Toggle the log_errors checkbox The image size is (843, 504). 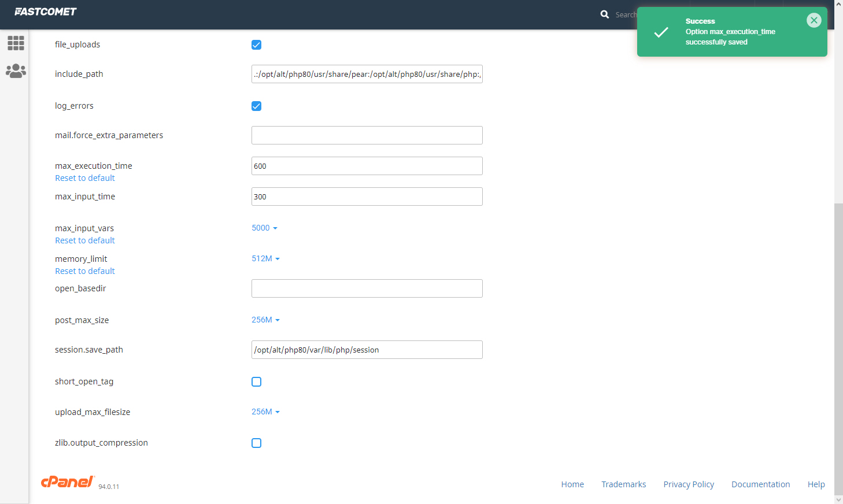(257, 106)
